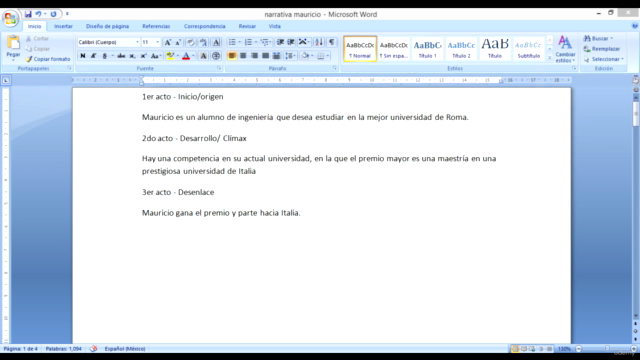Switch to the Inicio tab

[34, 26]
